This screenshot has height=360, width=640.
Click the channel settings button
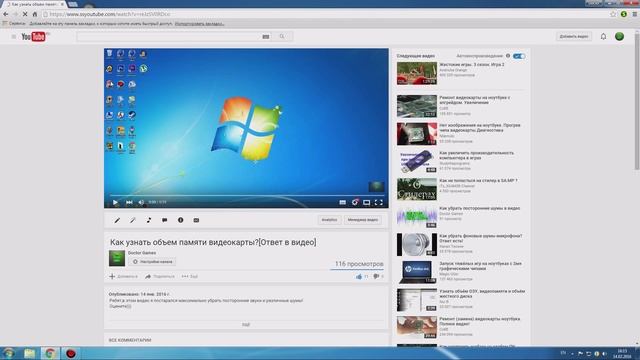[x=152, y=262]
